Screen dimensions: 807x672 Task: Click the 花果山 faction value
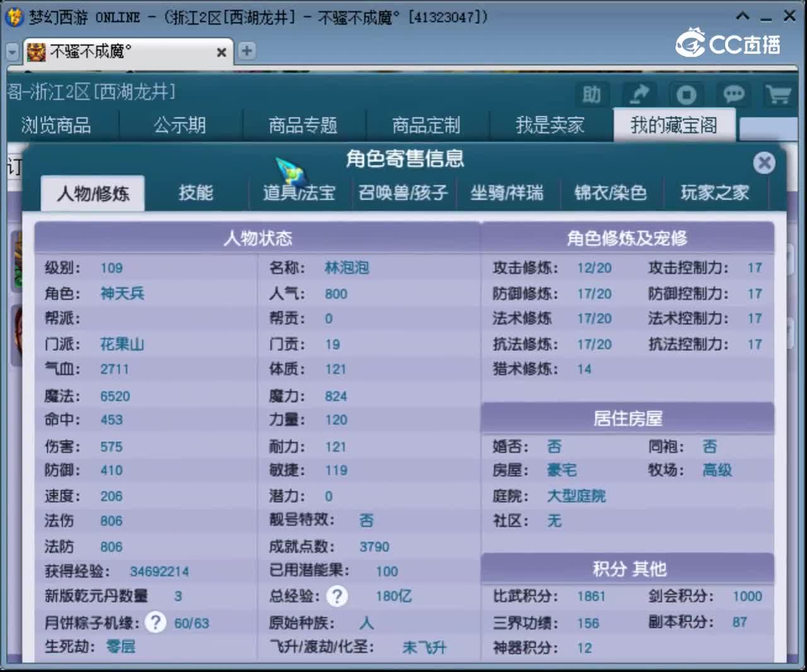122,344
